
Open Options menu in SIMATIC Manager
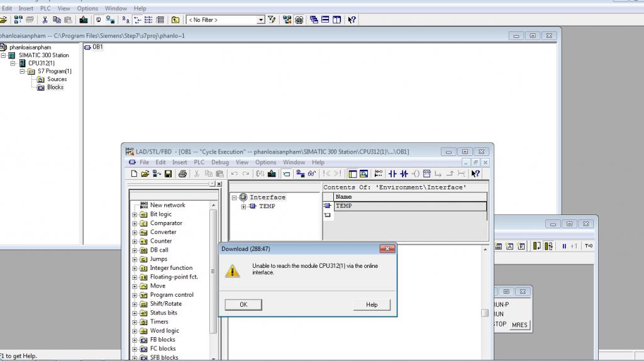click(x=87, y=8)
